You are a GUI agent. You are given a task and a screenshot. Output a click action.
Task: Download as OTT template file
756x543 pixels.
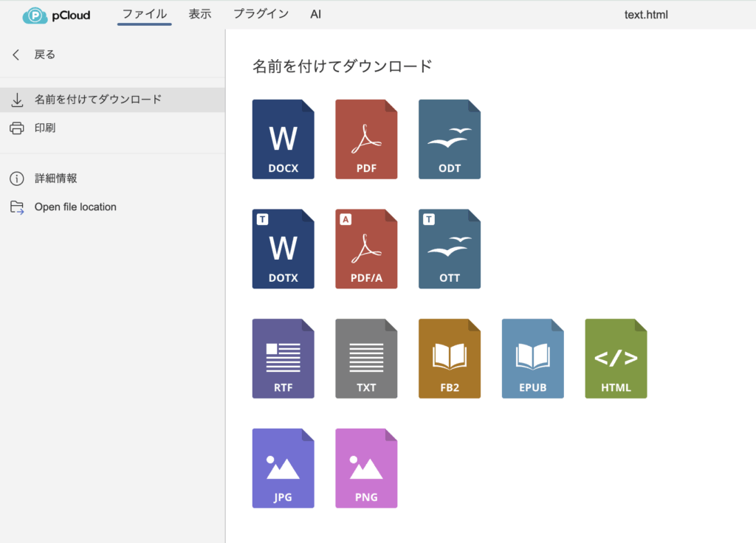449,249
